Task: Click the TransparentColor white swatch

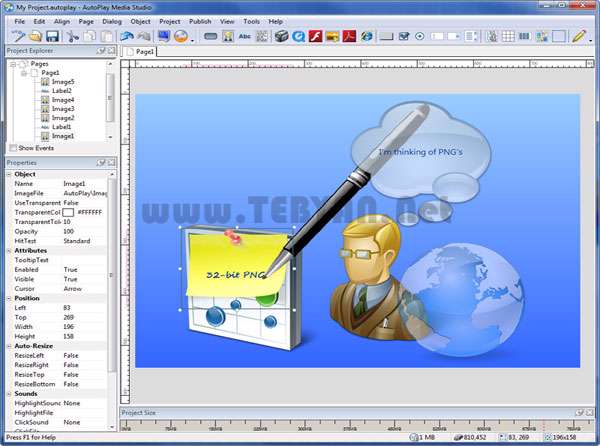Action: [x=68, y=212]
